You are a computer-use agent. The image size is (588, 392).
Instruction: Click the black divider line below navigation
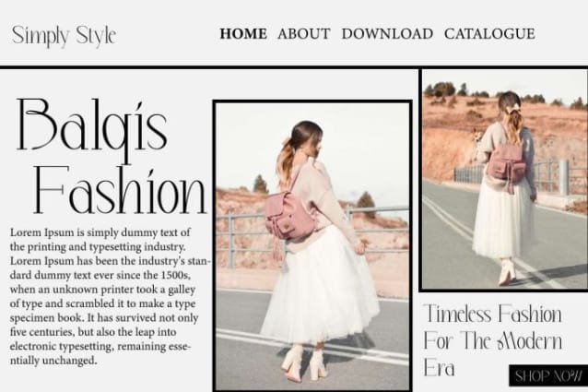click(x=294, y=67)
